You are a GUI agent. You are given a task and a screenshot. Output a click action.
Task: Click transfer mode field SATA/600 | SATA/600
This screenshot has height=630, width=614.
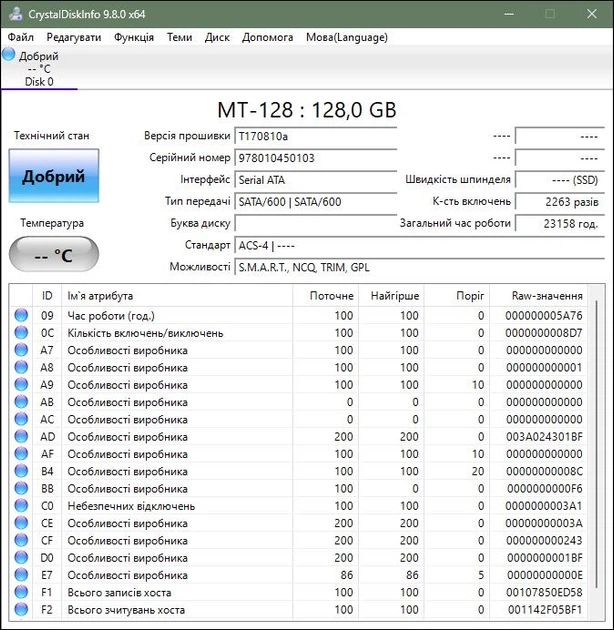pos(316,201)
